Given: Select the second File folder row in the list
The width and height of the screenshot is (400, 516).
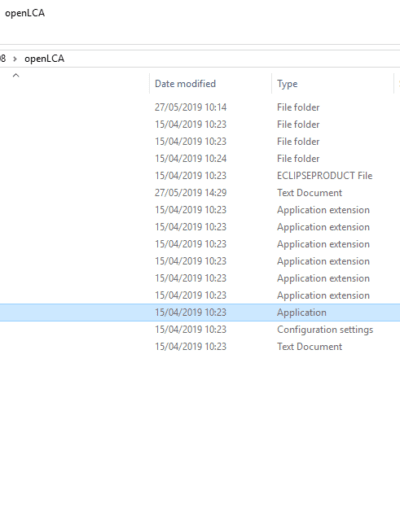Looking at the screenshot, I should coord(200,124).
